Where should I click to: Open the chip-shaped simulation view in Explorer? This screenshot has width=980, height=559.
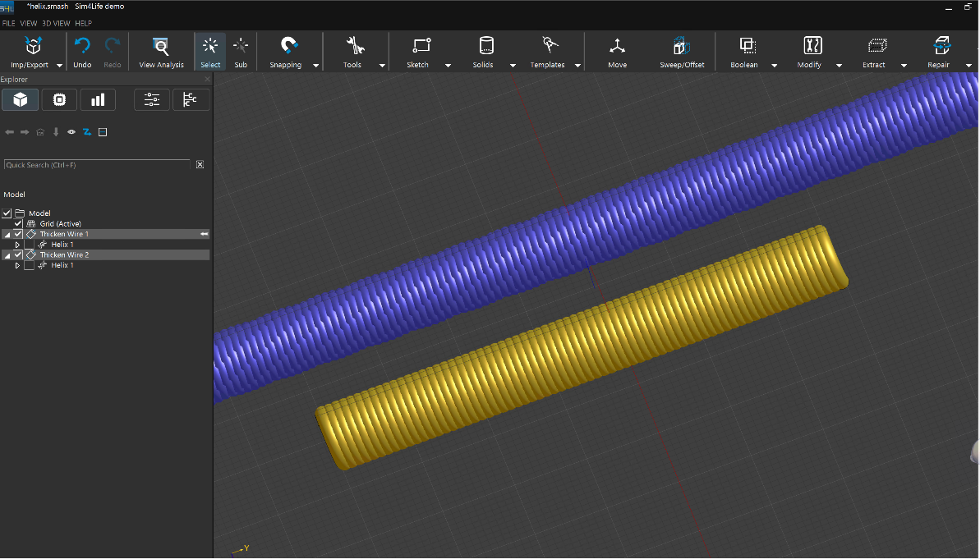59,100
